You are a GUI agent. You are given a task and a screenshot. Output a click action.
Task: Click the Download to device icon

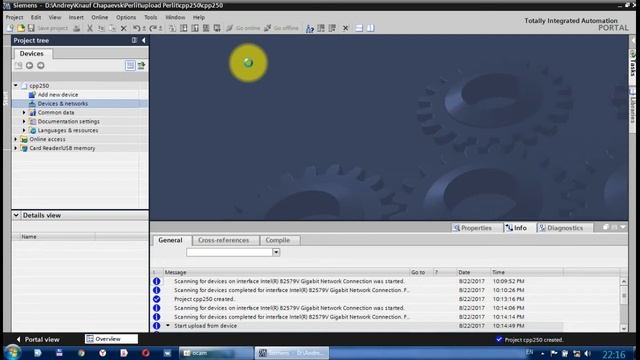[184, 28]
